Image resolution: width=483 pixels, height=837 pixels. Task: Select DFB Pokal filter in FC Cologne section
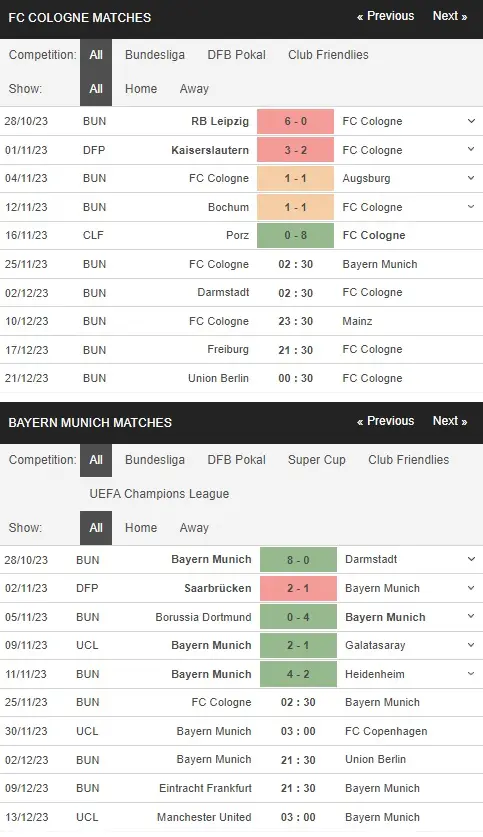coord(236,54)
